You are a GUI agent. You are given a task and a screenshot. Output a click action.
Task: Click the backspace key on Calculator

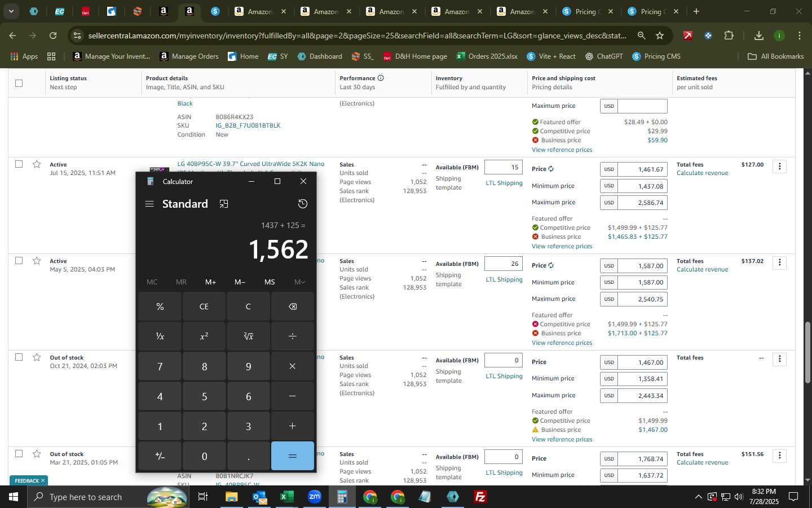pos(293,306)
